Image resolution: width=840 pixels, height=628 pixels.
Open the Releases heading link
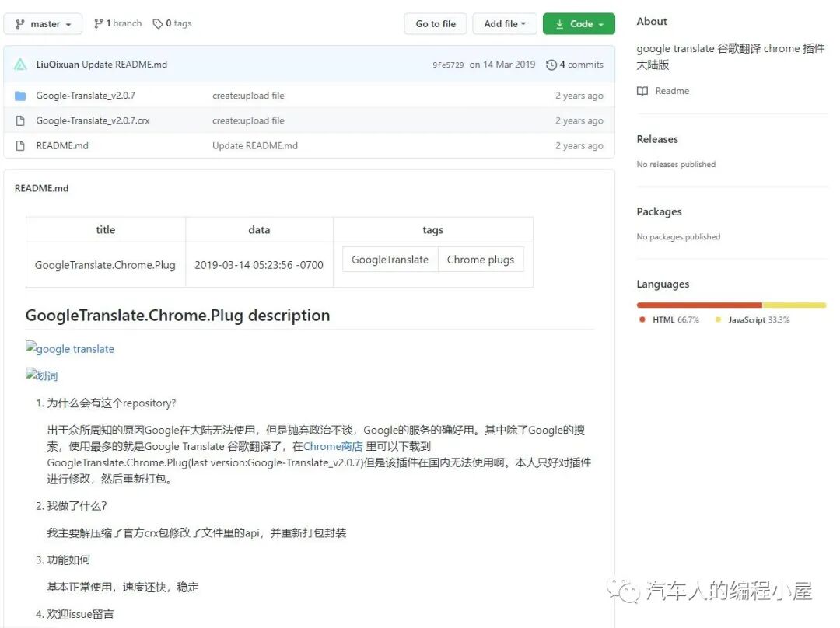coord(657,139)
